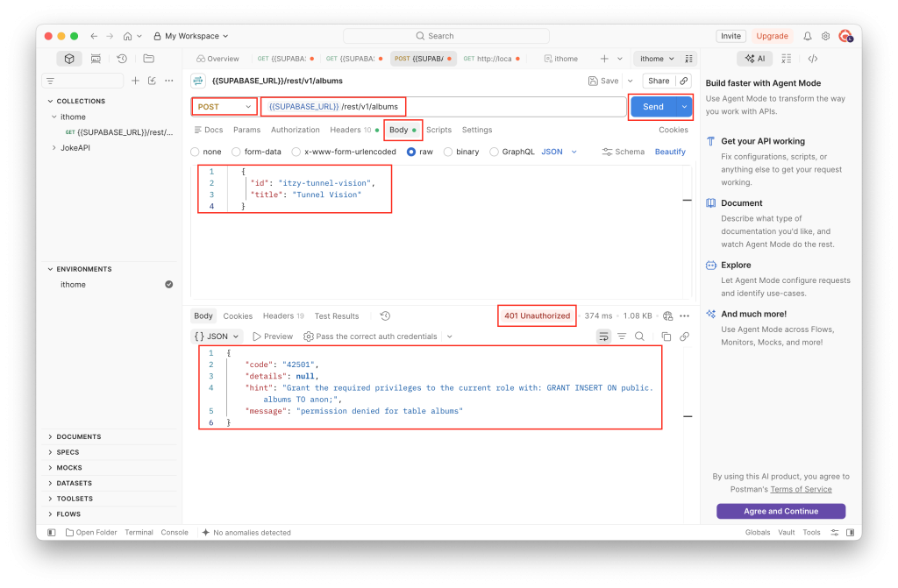Select the raw body type
The height and width of the screenshot is (588, 898).
click(411, 152)
